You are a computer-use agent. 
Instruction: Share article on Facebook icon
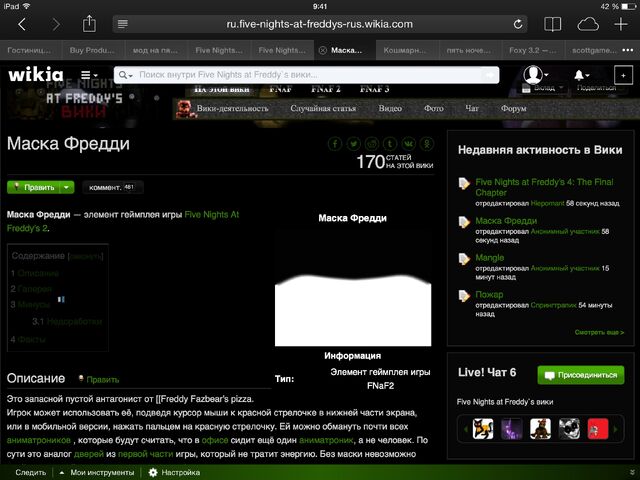[x=335, y=144]
